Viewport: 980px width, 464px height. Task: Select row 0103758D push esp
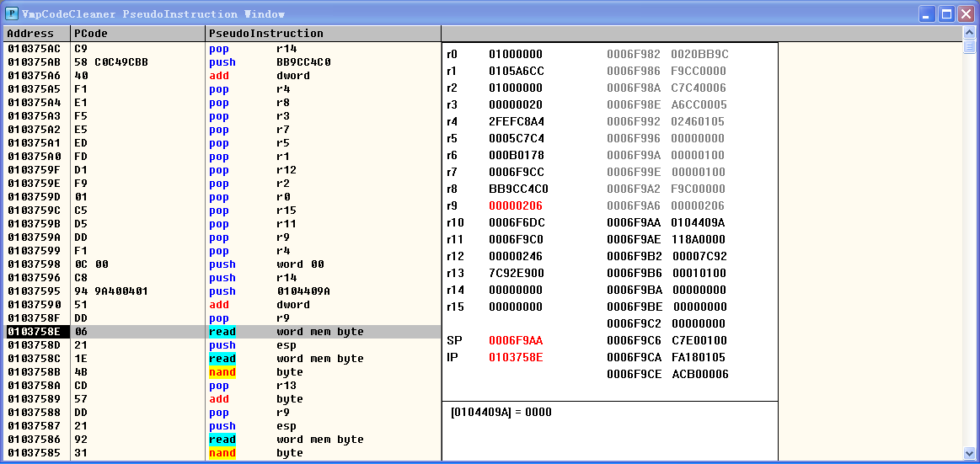222,344
